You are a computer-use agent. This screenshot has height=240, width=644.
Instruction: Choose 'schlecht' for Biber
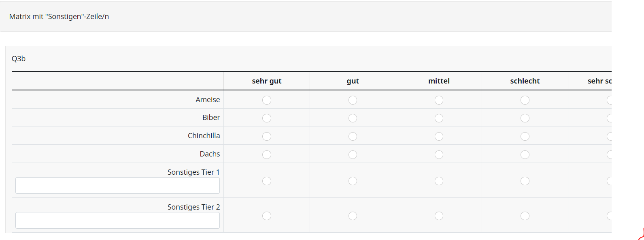(x=525, y=118)
